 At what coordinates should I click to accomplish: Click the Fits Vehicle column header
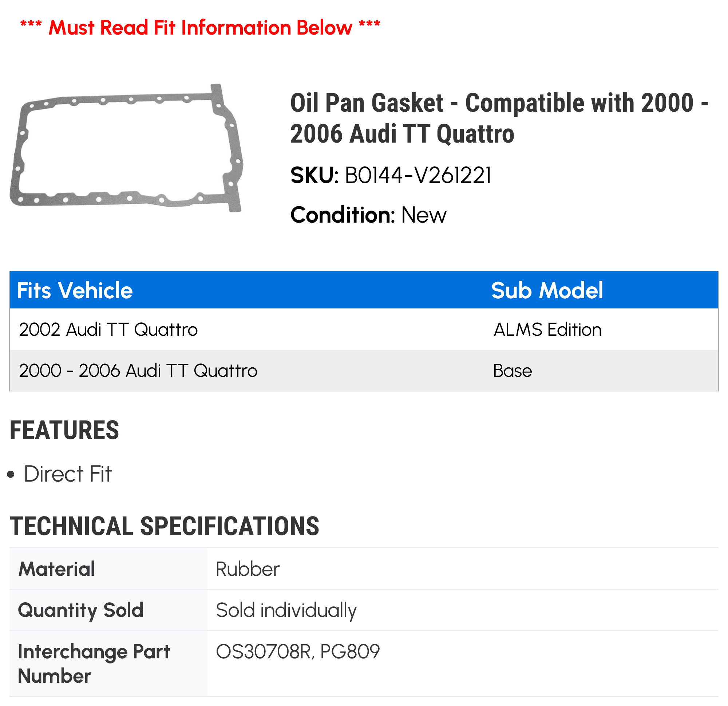75,290
